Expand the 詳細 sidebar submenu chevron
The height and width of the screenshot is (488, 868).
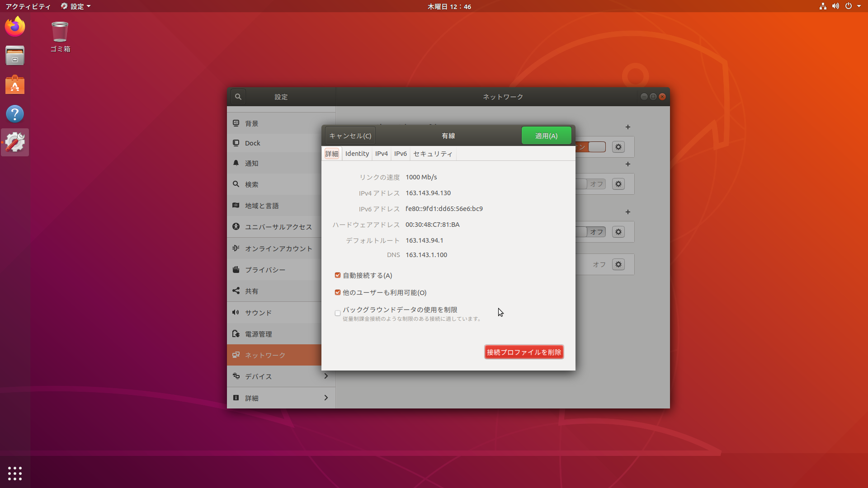[x=326, y=398]
